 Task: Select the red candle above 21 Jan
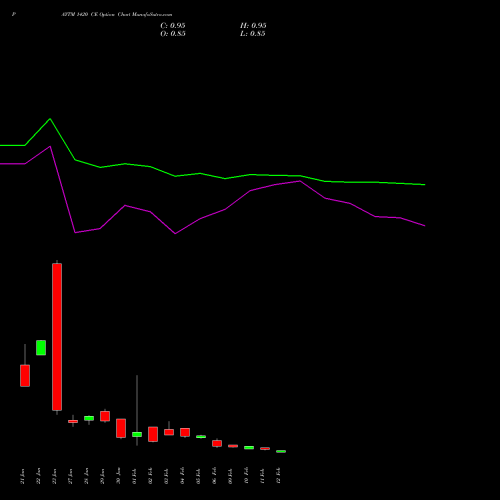pos(25,376)
